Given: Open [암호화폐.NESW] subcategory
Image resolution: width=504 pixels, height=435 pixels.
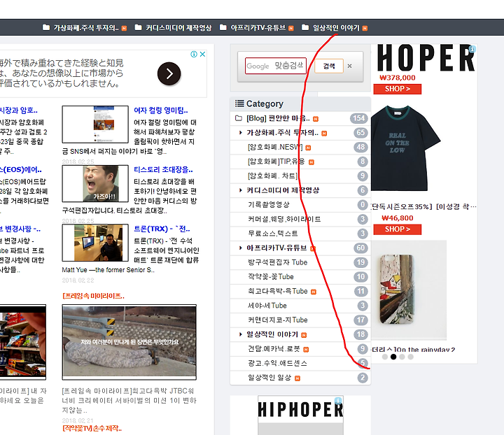Looking at the screenshot, I should click(x=275, y=148).
